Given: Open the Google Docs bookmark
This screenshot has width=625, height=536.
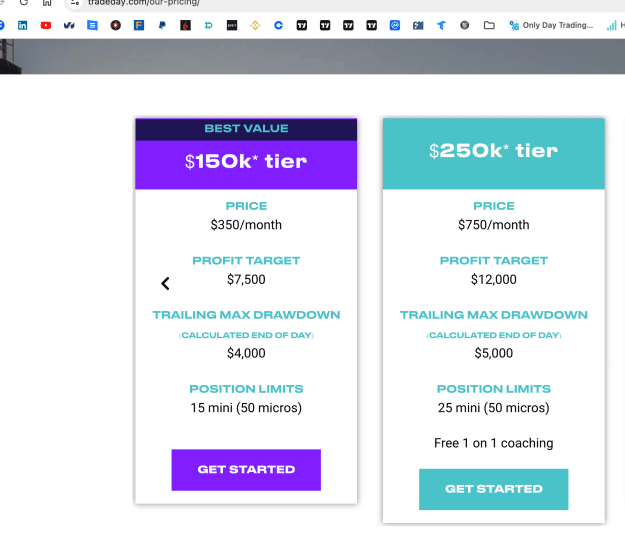Looking at the screenshot, I should tap(92, 26).
